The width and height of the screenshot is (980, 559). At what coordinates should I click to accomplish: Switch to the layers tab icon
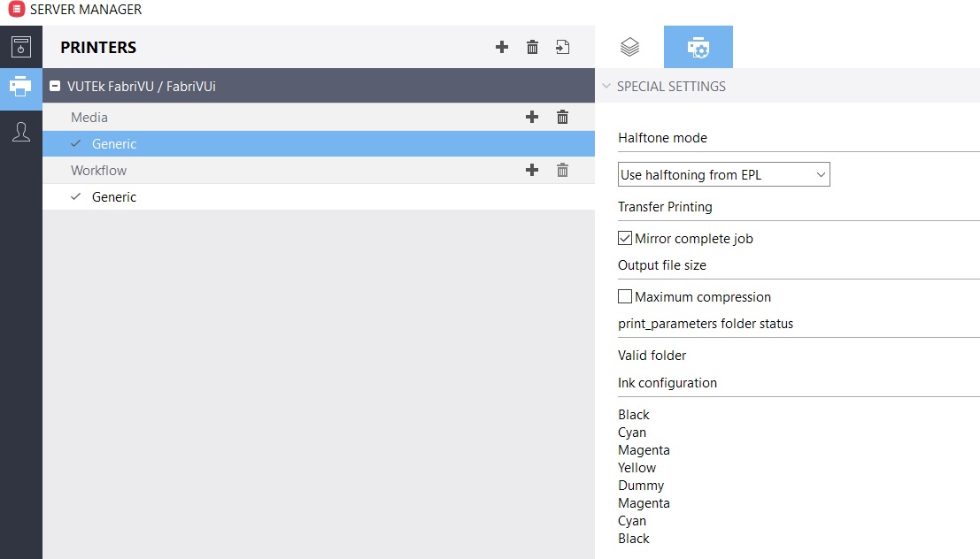click(x=629, y=47)
